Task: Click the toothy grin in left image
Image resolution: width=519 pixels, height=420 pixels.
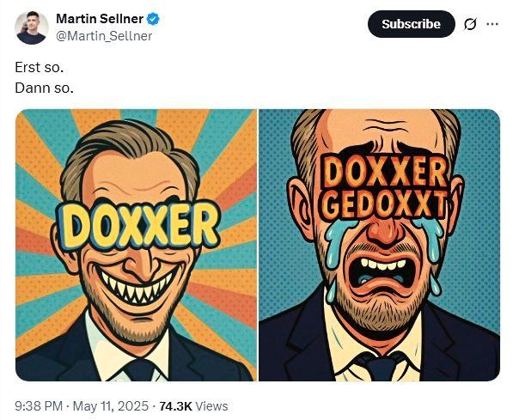Action: pyautogui.click(x=142, y=283)
